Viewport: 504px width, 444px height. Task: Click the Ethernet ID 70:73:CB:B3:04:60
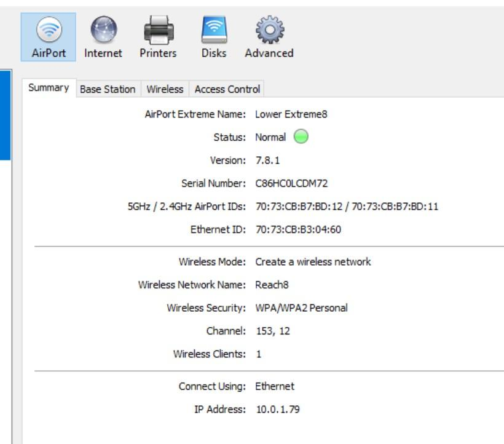(x=298, y=229)
